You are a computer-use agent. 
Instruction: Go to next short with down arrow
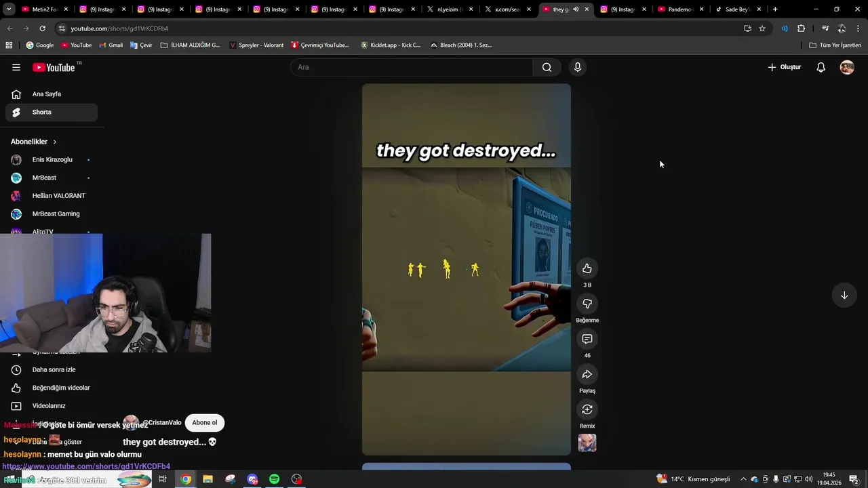(844, 295)
